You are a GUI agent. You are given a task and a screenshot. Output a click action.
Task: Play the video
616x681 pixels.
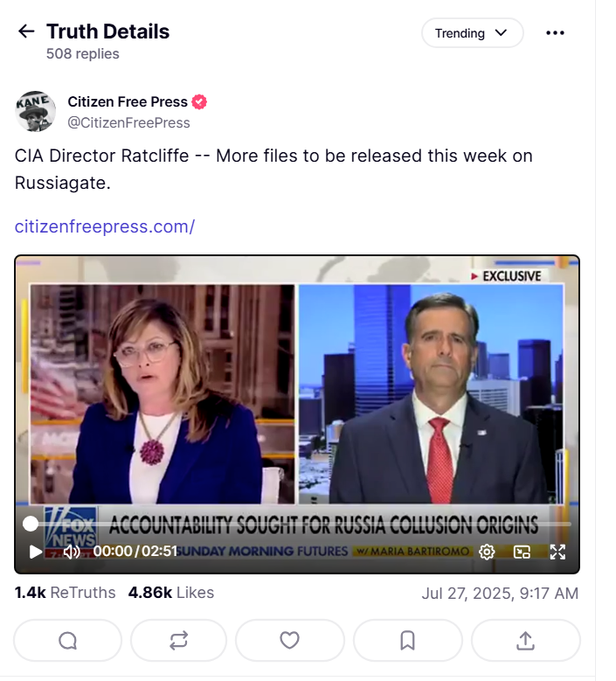tap(35, 552)
